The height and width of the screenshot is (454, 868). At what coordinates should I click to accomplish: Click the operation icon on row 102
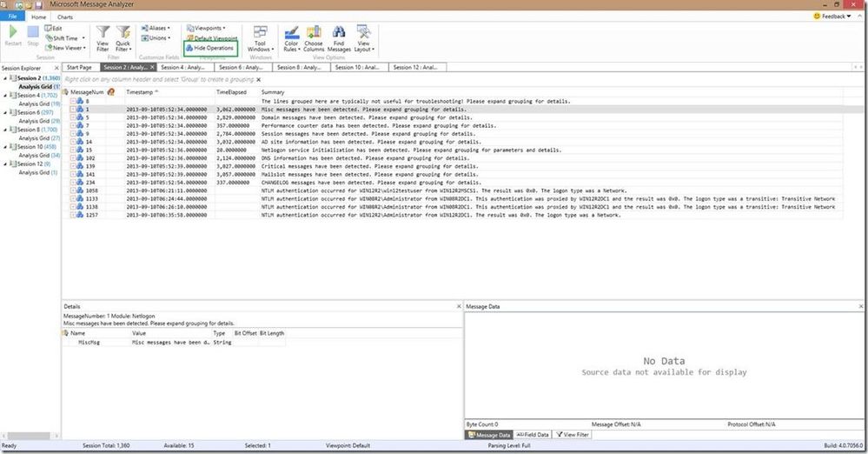[x=80, y=158]
